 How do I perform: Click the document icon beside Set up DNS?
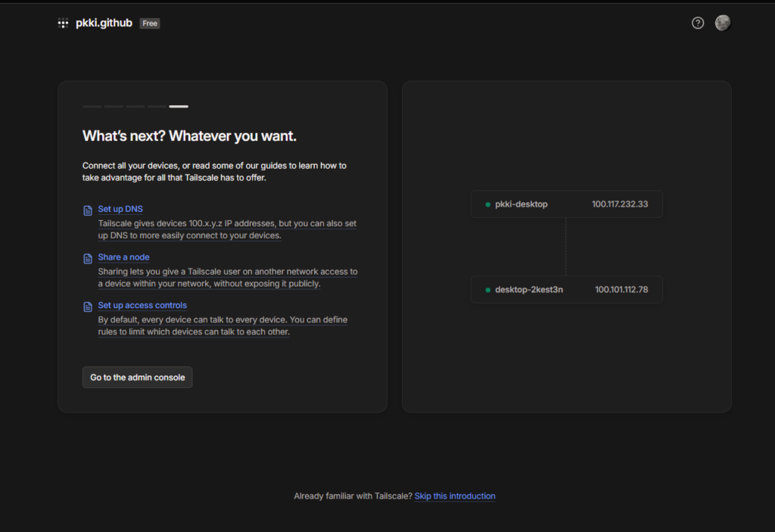88,210
